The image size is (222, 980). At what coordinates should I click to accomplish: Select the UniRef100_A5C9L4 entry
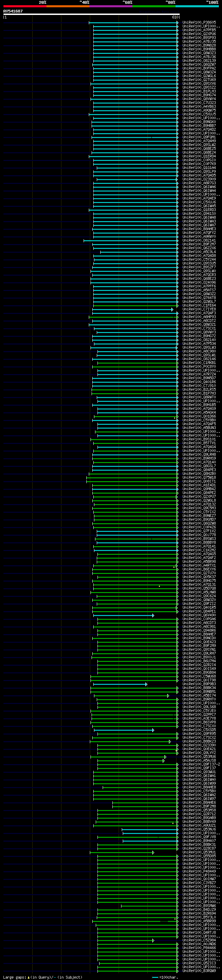click(199, 252)
